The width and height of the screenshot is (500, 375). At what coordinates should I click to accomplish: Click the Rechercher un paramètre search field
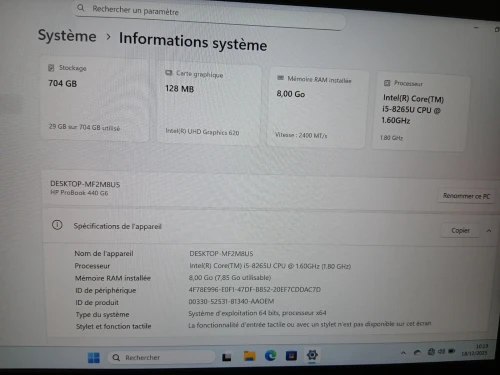point(209,14)
